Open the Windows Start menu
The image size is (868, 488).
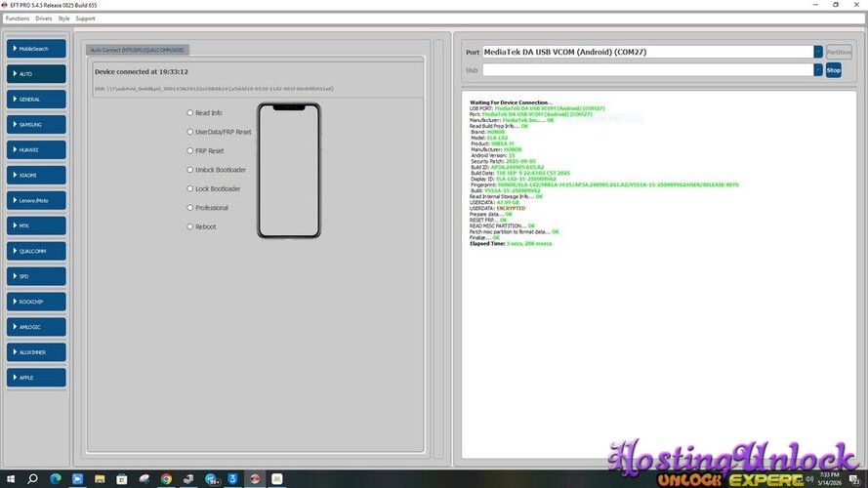point(11,478)
